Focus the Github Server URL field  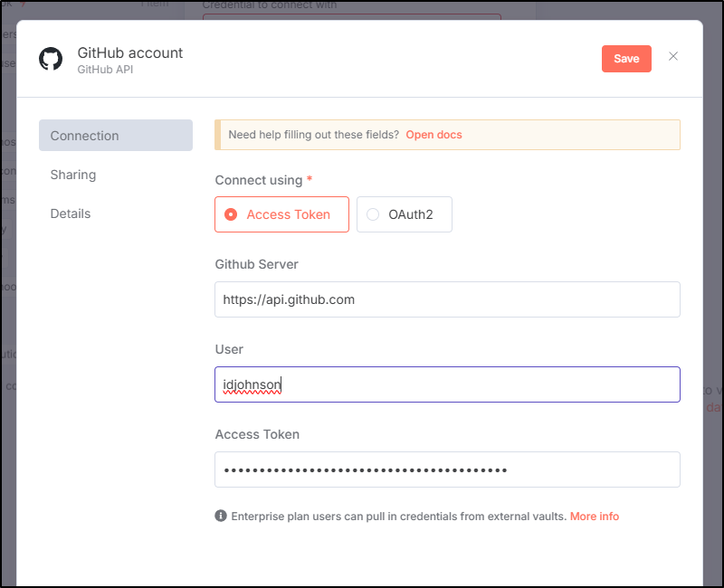click(x=447, y=299)
